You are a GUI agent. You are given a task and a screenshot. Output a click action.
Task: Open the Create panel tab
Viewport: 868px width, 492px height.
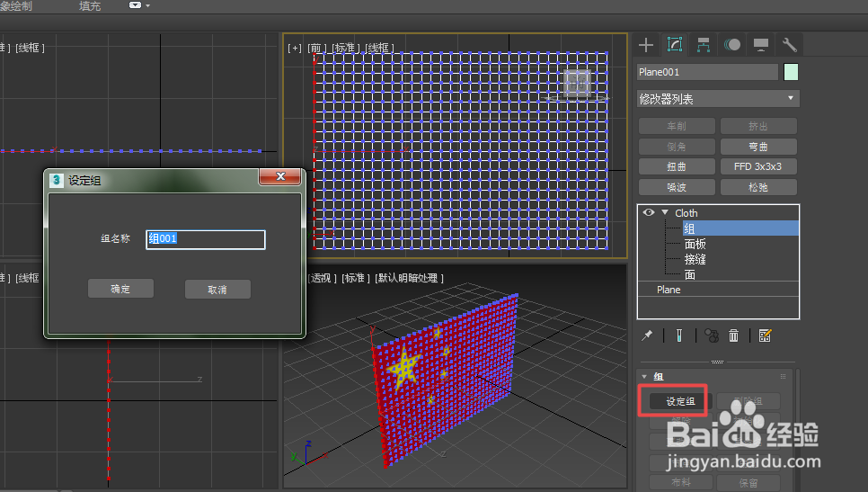coord(646,45)
